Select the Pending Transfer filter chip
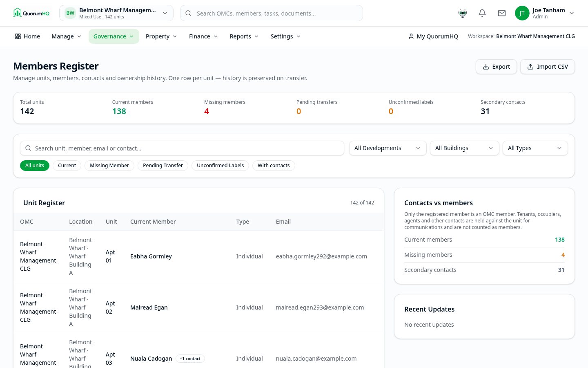 [163, 166]
